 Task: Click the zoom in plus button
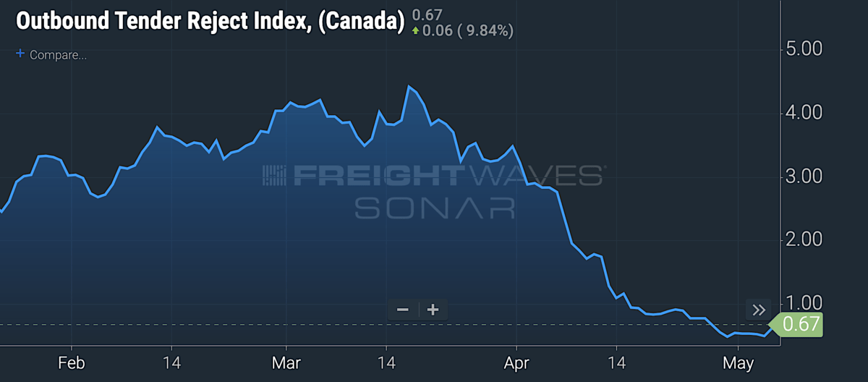433,310
